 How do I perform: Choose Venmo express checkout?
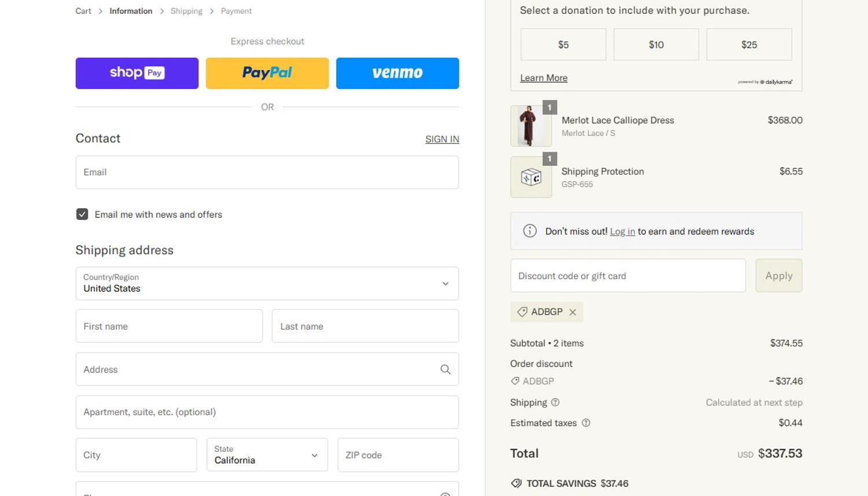coord(398,73)
